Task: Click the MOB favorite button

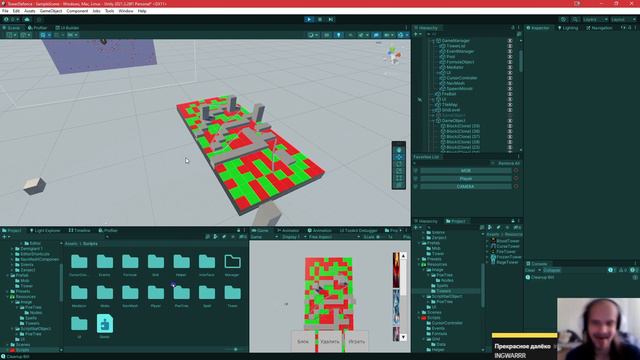Action: [x=466, y=171]
